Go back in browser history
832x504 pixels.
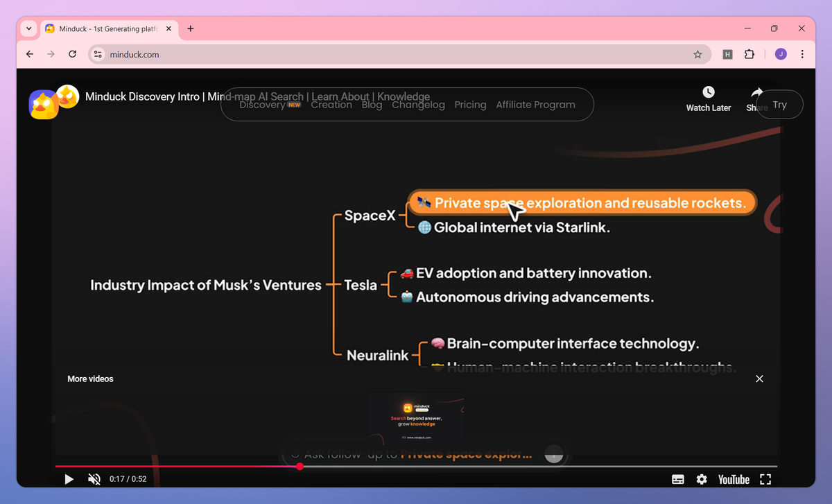[x=29, y=54]
